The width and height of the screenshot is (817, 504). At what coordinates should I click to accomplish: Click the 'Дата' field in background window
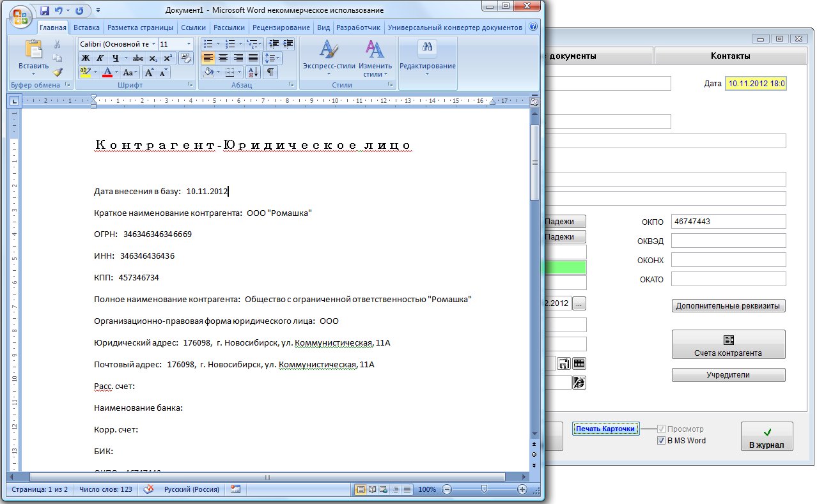pos(756,84)
